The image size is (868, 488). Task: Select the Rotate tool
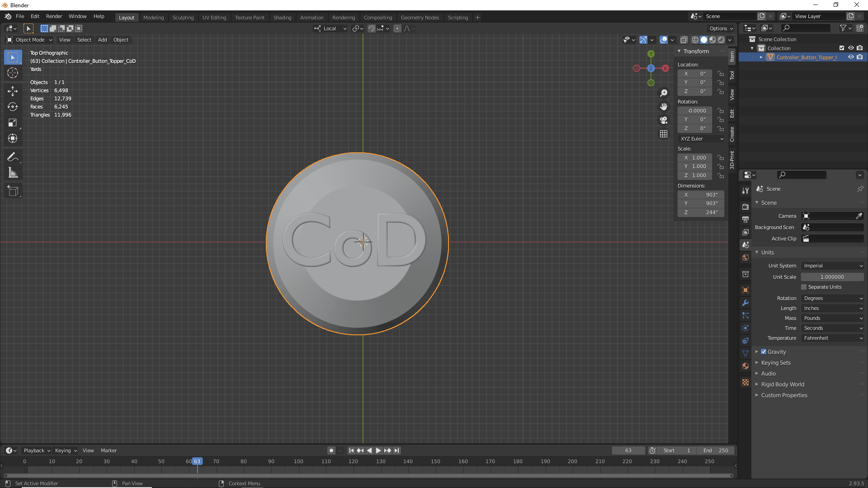point(13,107)
